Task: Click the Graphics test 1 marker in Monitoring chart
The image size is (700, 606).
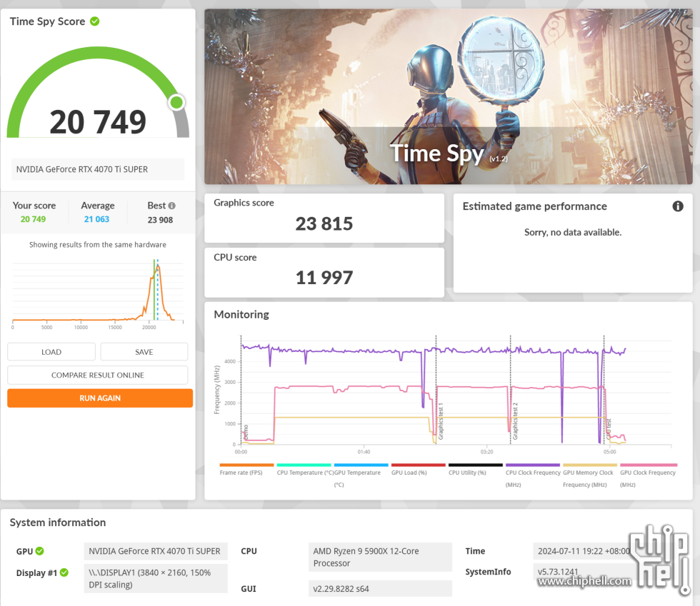Action: point(440,421)
